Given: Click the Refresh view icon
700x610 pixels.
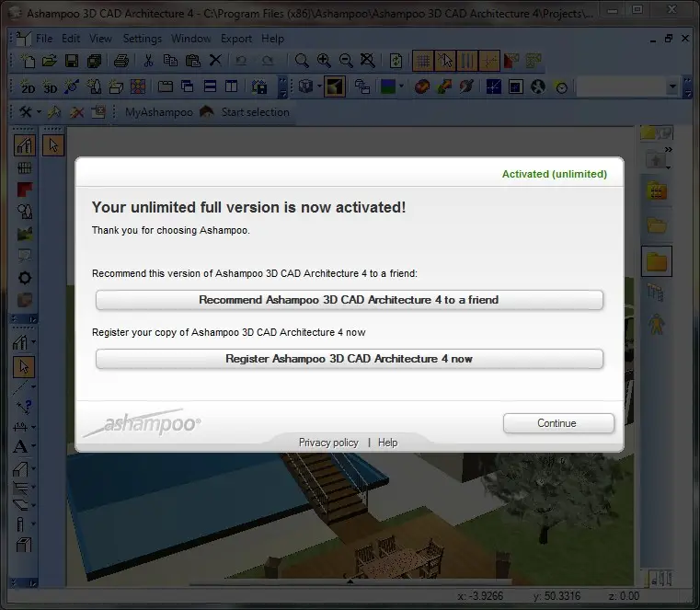Looking at the screenshot, I should click(396, 61).
